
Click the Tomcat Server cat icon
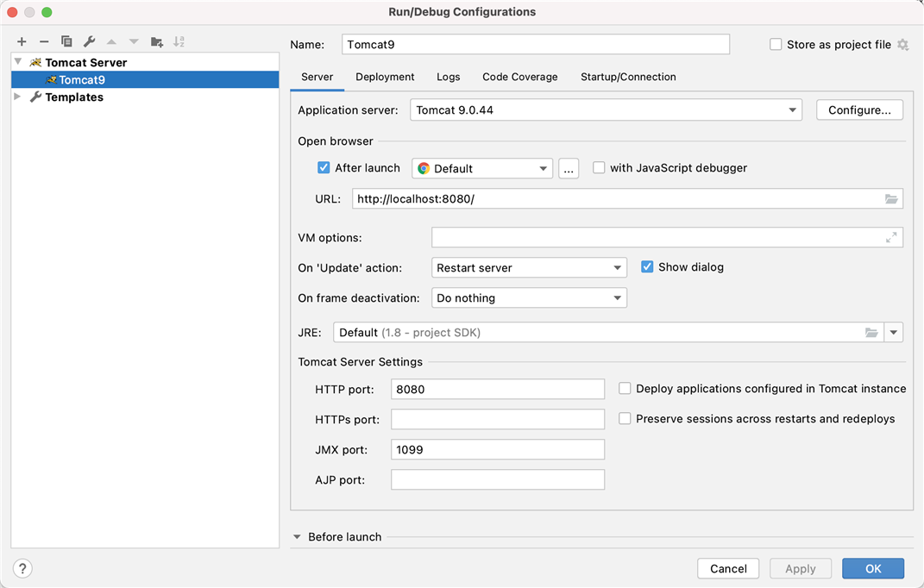(x=35, y=62)
